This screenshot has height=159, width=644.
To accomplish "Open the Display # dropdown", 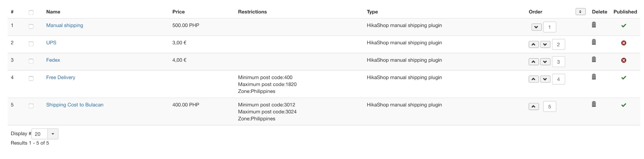I will coord(53,134).
